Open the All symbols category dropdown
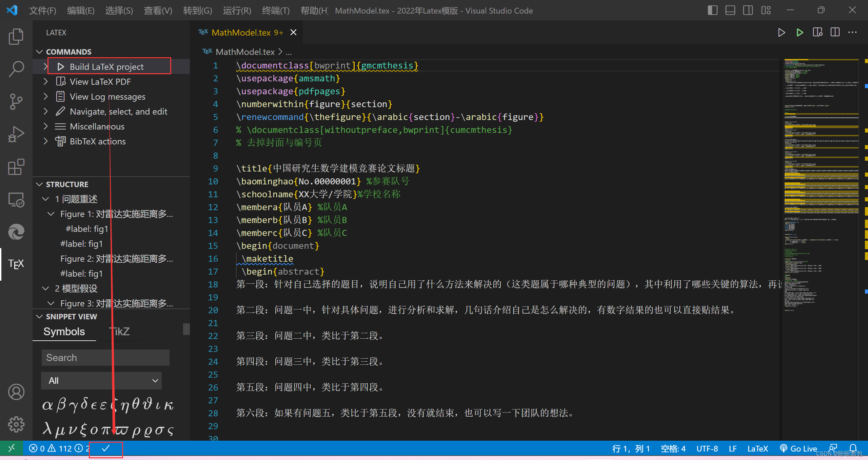Image resolution: width=868 pixels, height=460 pixels. point(101,380)
